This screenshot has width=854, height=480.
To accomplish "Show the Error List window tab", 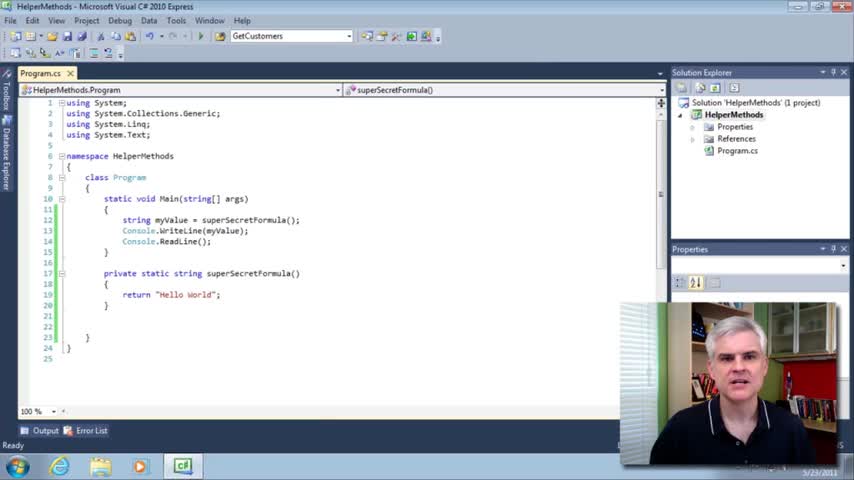I will [x=86, y=431].
